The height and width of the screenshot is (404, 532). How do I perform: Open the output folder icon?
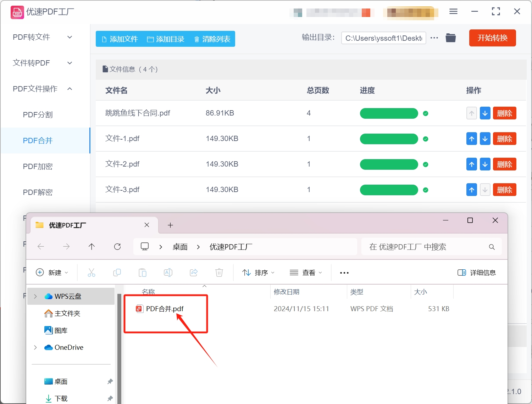pyautogui.click(x=450, y=38)
